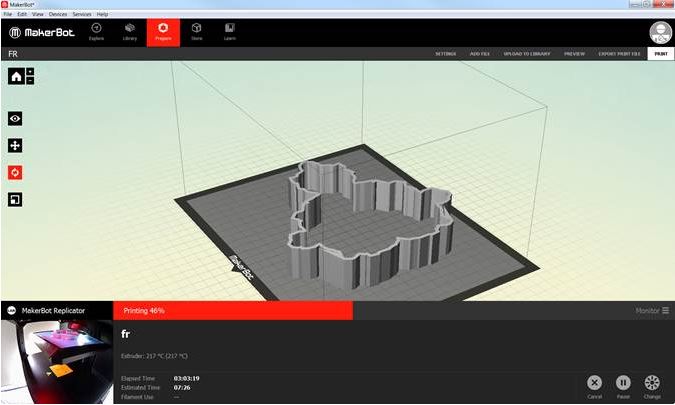Open the View menu
This screenshot has width=675, height=405.
click(37, 14)
